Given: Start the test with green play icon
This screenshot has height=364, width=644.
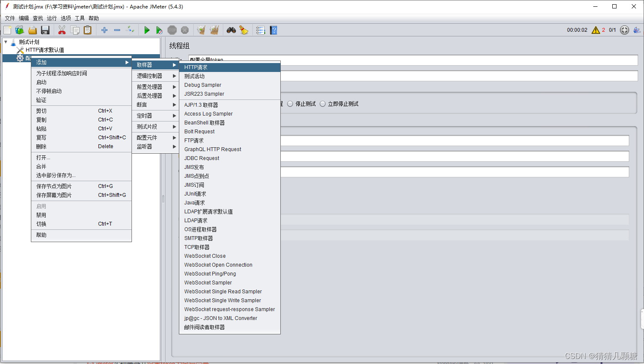Looking at the screenshot, I should [147, 30].
